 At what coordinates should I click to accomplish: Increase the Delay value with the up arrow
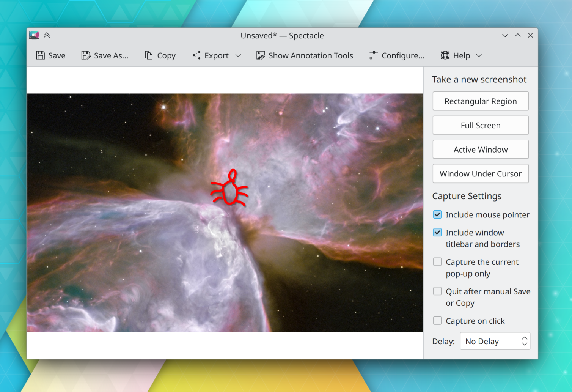tap(524, 338)
